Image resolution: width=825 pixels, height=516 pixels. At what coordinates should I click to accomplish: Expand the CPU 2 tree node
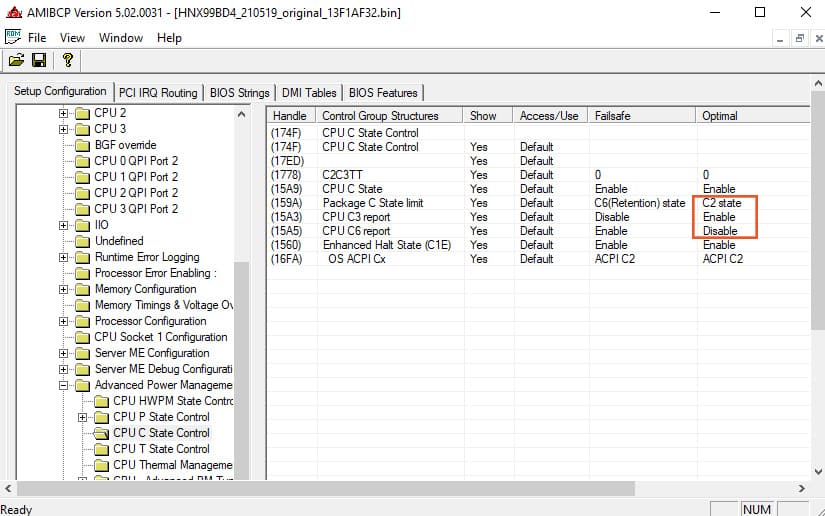tap(64, 113)
